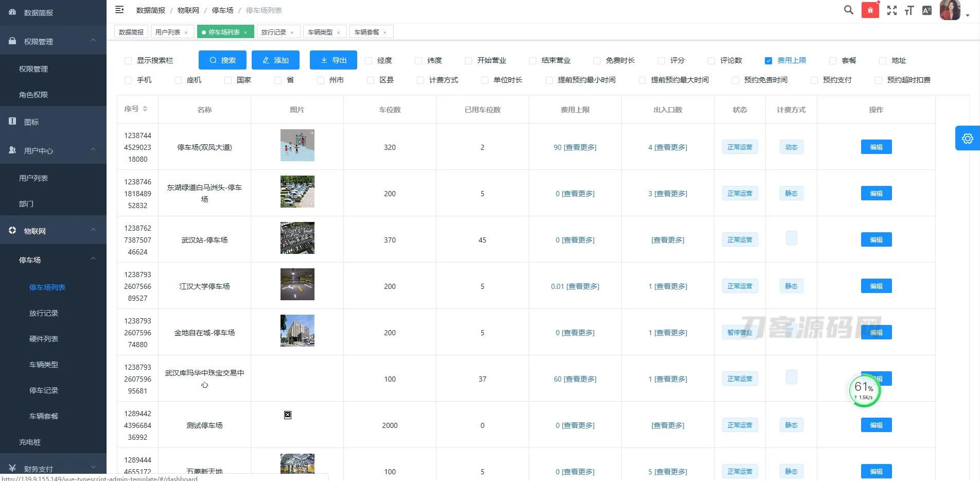The height and width of the screenshot is (481, 980).
Task: View the 武汉站-停车场 photo thumbnail
Action: pyautogui.click(x=297, y=238)
